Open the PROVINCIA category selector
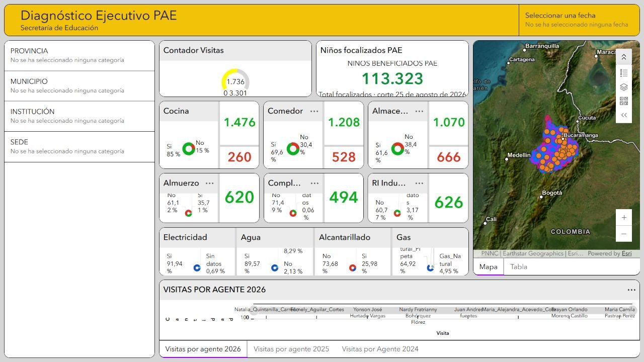 point(79,55)
